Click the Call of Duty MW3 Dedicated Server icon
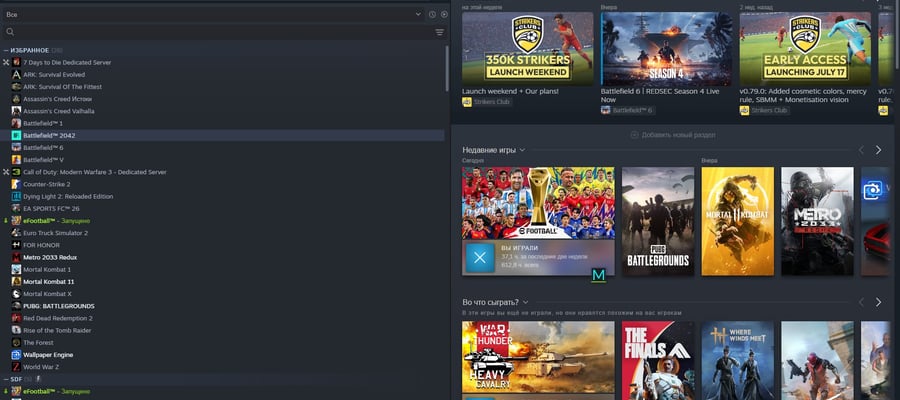This screenshot has width=900, height=400. [x=16, y=172]
